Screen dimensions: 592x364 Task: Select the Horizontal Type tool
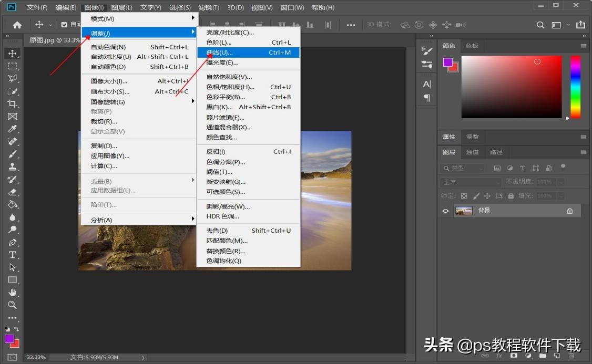(13, 255)
